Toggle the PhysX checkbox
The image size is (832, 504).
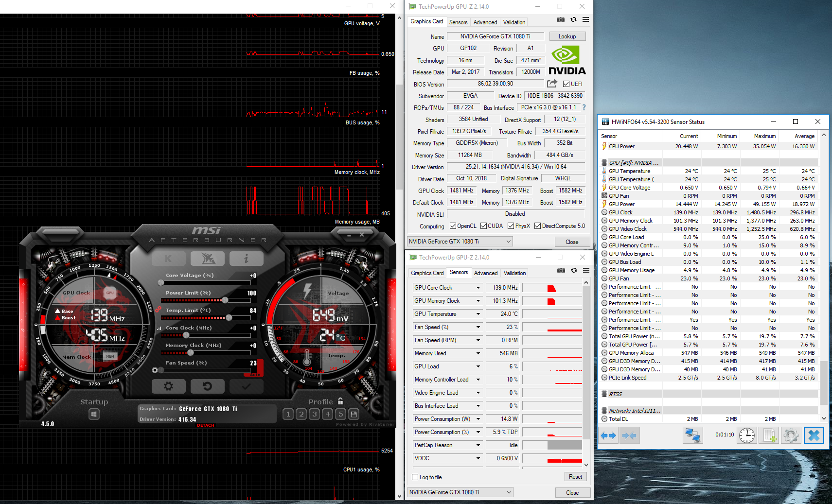coord(511,226)
